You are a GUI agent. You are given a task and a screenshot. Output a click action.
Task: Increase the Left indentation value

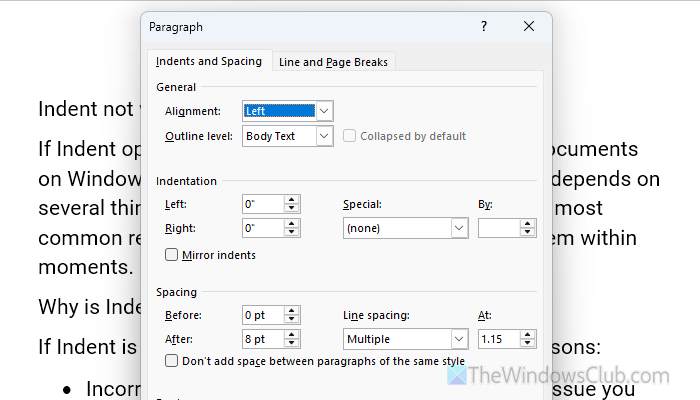(292, 200)
